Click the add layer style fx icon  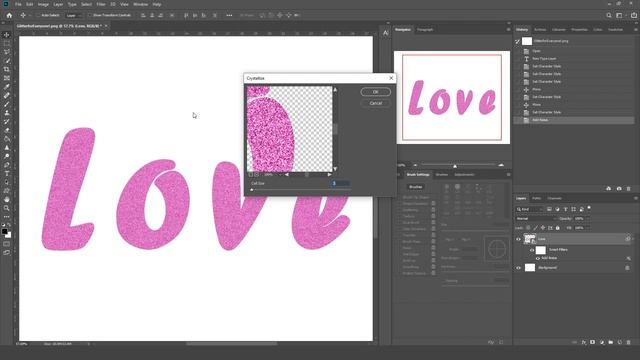tap(584, 342)
